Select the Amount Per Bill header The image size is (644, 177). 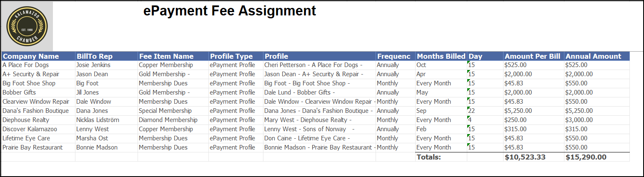pos(532,56)
